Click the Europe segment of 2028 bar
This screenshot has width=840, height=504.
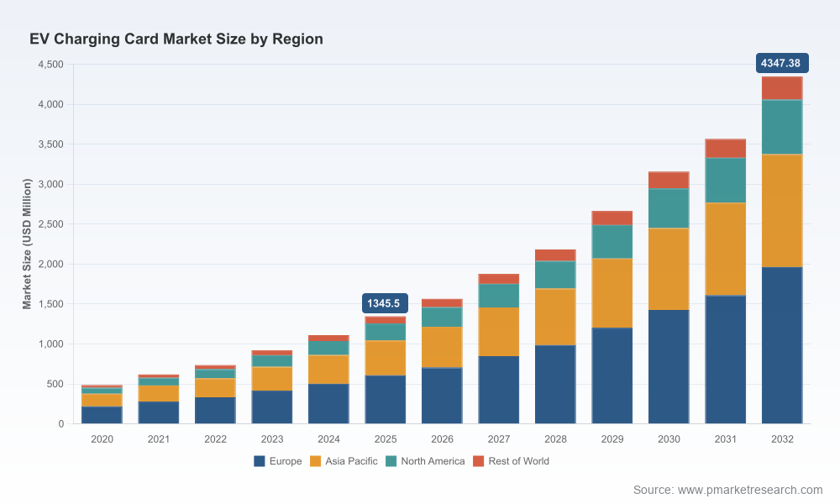tap(555, 385)
